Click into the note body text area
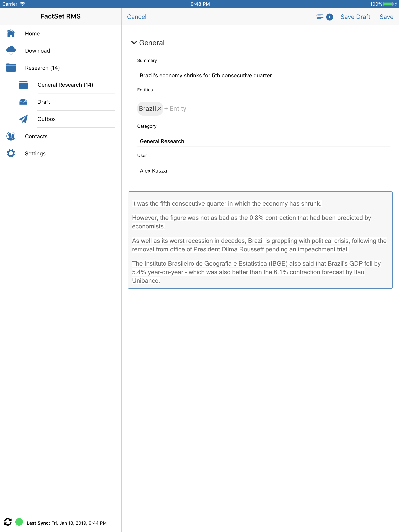 [x=260, y=240]
